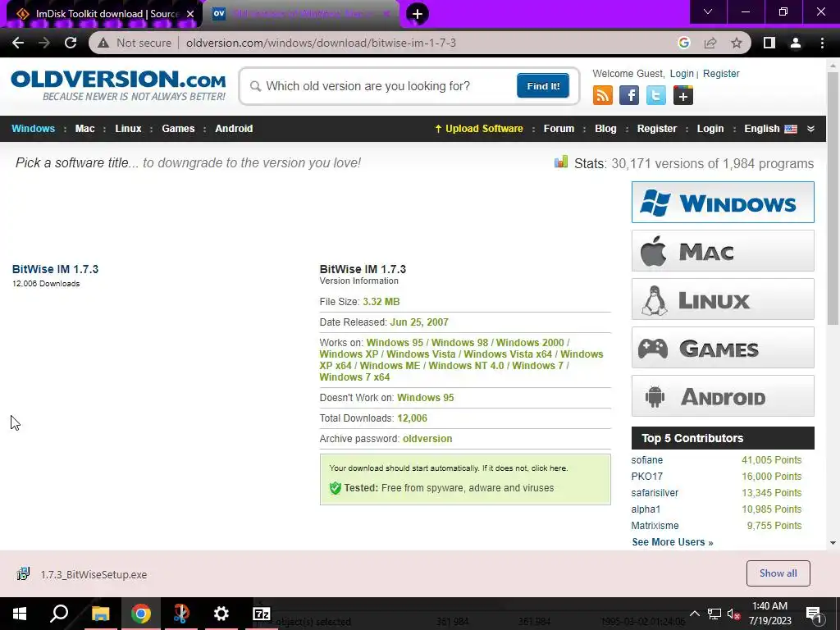This screenshot has height=630, width=840.
Task: View Not secure site information
Action: (135, 43)
